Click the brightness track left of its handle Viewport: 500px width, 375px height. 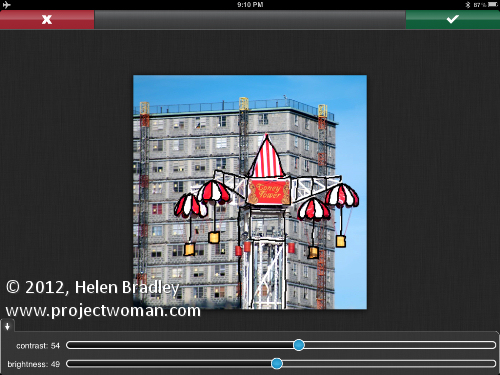point(169,363)
